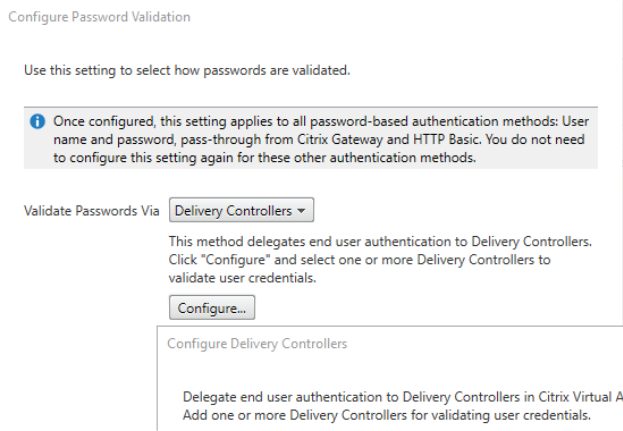Open the Validate Passwords Via dropdown
The height and width of the screenshot is (431, 623).
(242, 211)
